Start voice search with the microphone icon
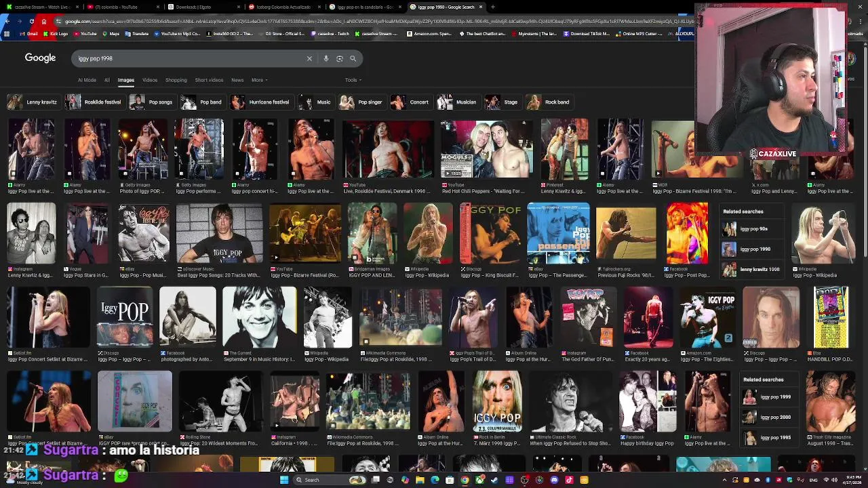The height and width of the screenshot is (488, 868). (x=326, y=58)
